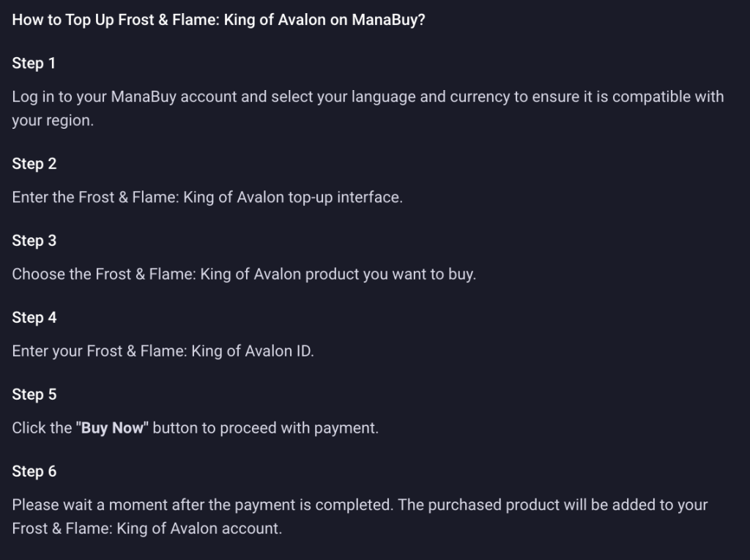Click the bold "Buy Now" text
Screen dimensions: 750x560
[x=112, y=428]
